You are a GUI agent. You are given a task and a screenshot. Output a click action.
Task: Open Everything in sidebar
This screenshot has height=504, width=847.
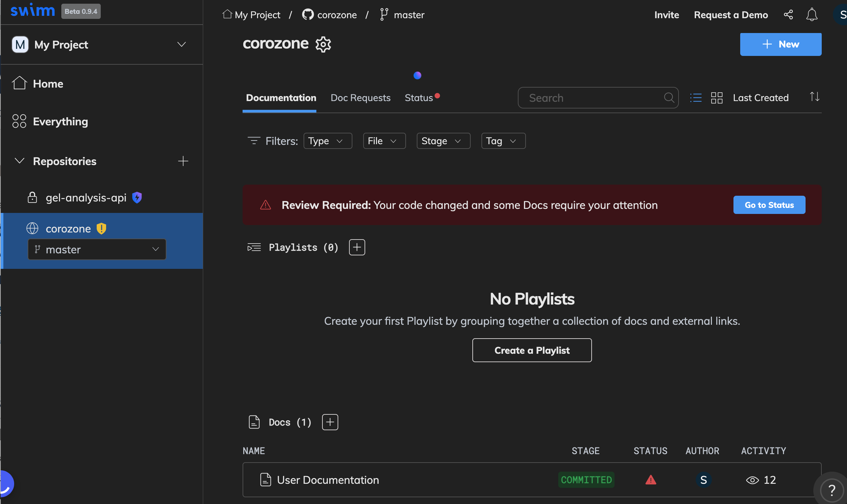coord(60,122)
